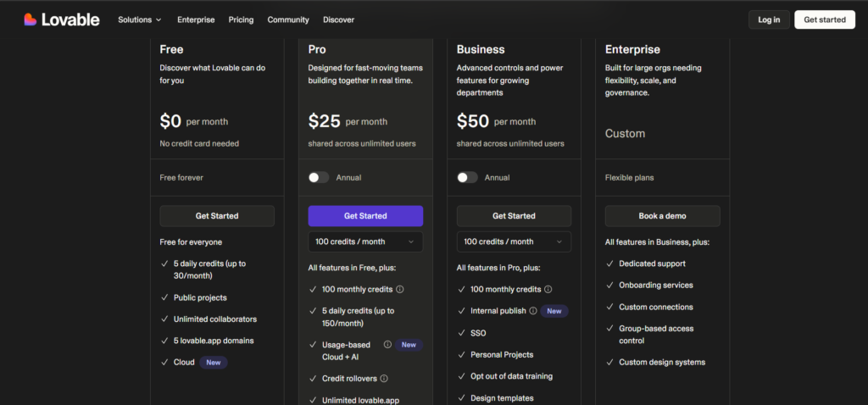Expand the Business plan credits per month dropdown
Screen dimensions: 868x405
514,241
